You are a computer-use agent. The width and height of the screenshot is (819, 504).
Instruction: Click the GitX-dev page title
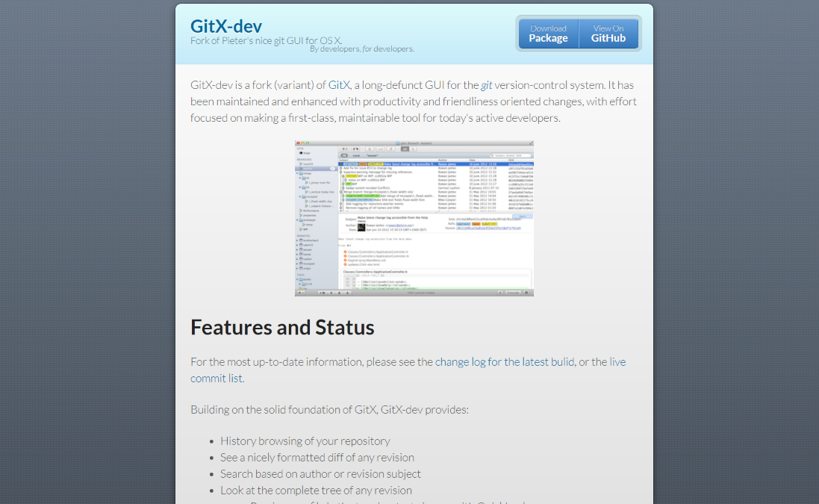[x=226, y=26]
